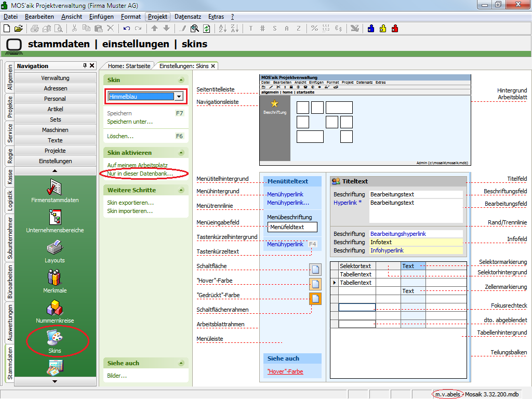Select the Projekte vertical side tab
The image size is (532, 399).
[10, 107]
